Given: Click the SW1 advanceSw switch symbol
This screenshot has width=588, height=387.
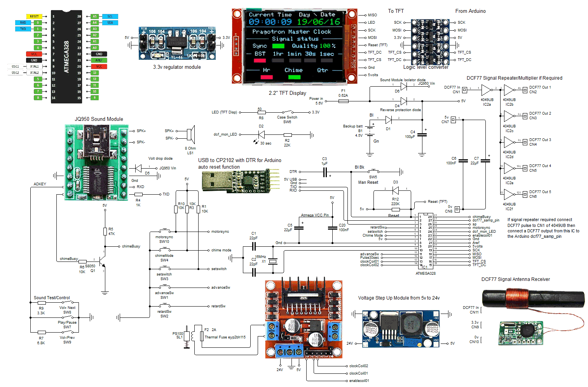Looking at the screenshot, I should [164, 287].
